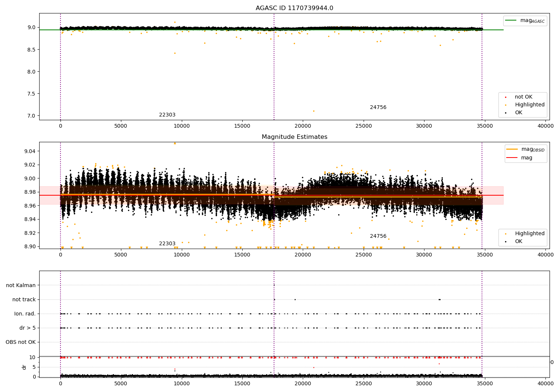Select the 'Ion. rad.' row label
This screenshot has height=392, width=560.
[x=25, y=314]
